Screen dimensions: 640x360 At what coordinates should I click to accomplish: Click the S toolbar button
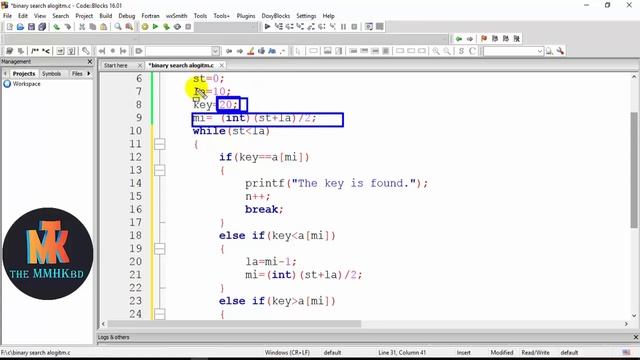coord(461,51)
